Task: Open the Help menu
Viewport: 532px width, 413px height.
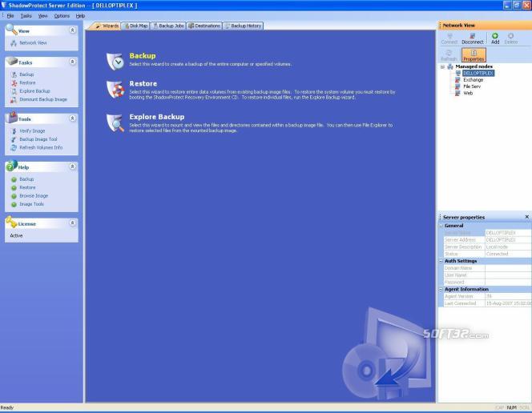Action: [x=80, y=16]
